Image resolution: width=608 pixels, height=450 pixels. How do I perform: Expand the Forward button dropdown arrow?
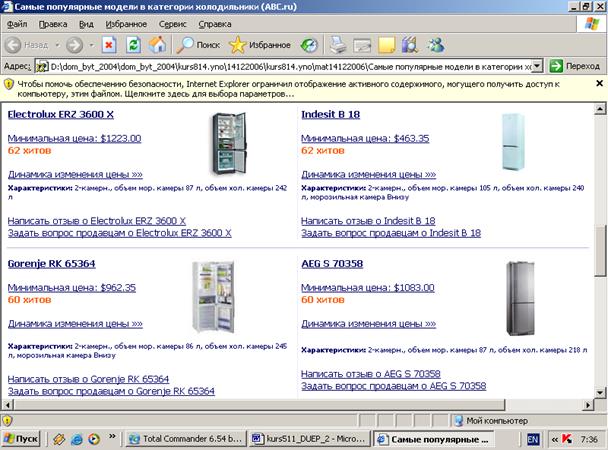pyautogui.click(x=90, y=45)
